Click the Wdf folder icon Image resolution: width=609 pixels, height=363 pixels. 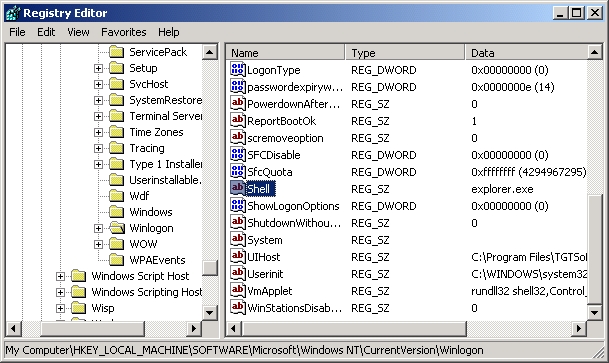click(x=117, y=196)
